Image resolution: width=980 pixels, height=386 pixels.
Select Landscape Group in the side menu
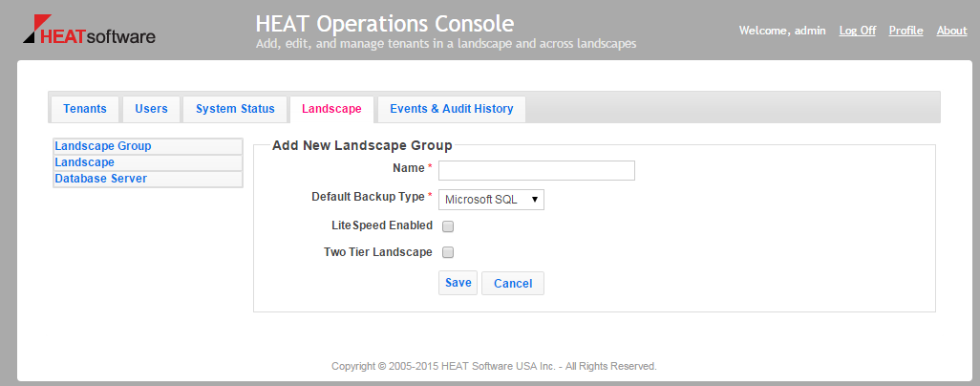point(148,146)
